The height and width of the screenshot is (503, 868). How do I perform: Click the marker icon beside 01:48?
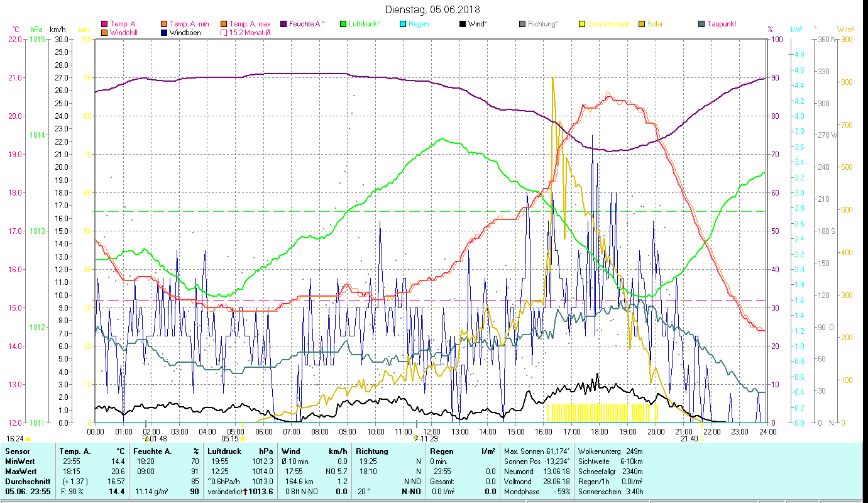click(x=147, y=439)
